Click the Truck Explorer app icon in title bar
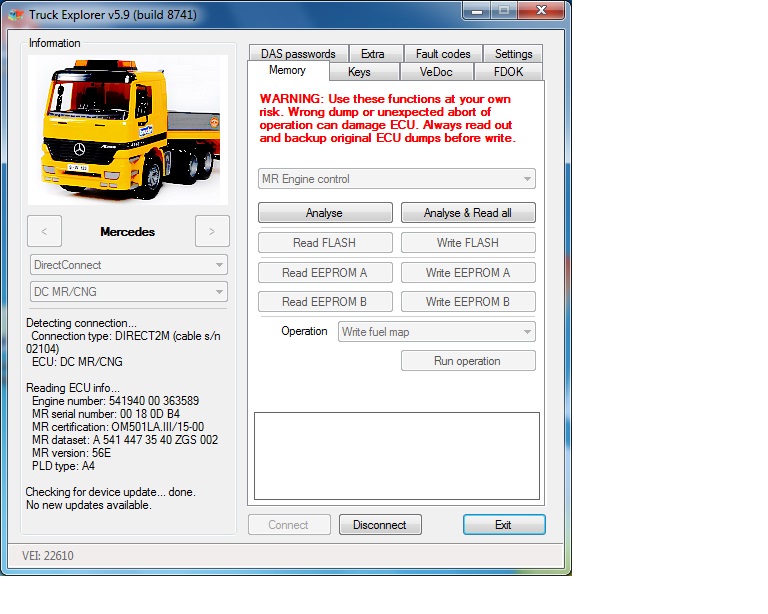768x614 pixels. pos(16,15)
